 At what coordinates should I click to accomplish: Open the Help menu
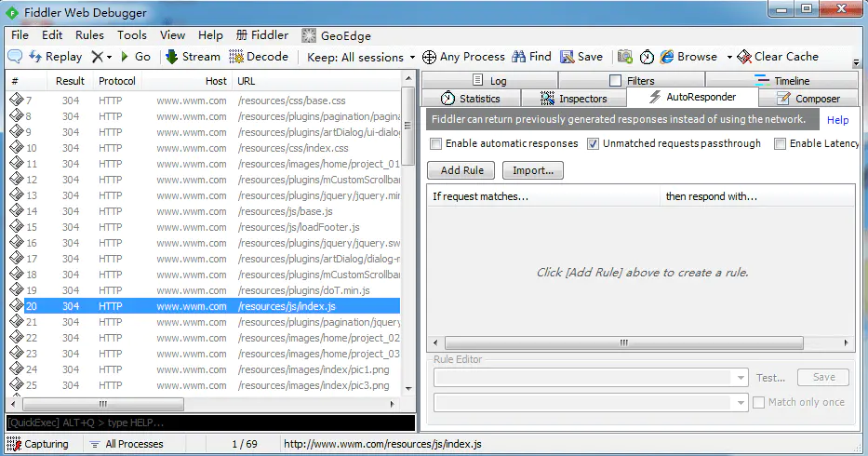pyautogui.click(x=210, y=35)
